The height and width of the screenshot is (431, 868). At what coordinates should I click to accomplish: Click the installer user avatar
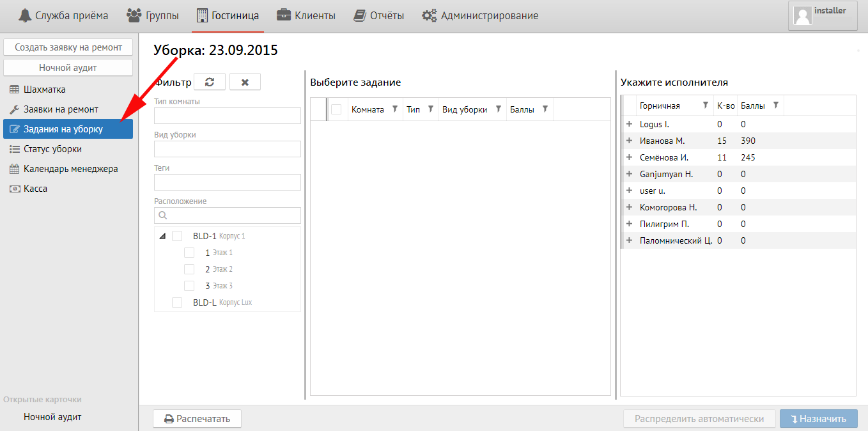(x=802, y=15)
